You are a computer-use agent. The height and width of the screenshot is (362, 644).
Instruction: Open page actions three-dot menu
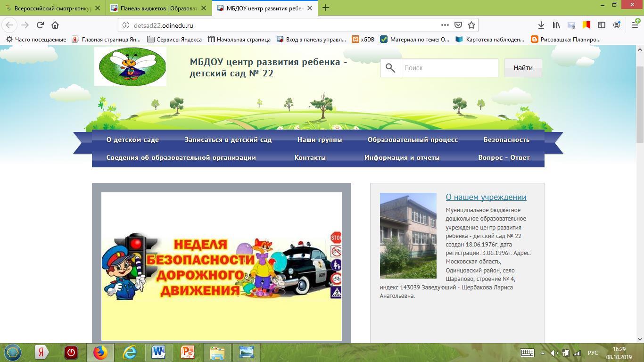point(445,25)
